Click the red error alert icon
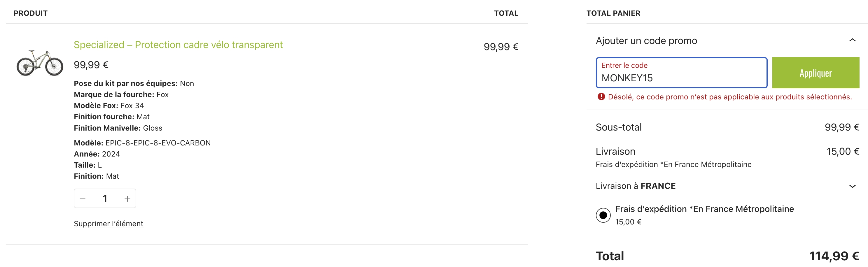868x267 pixels. [601, 97]
